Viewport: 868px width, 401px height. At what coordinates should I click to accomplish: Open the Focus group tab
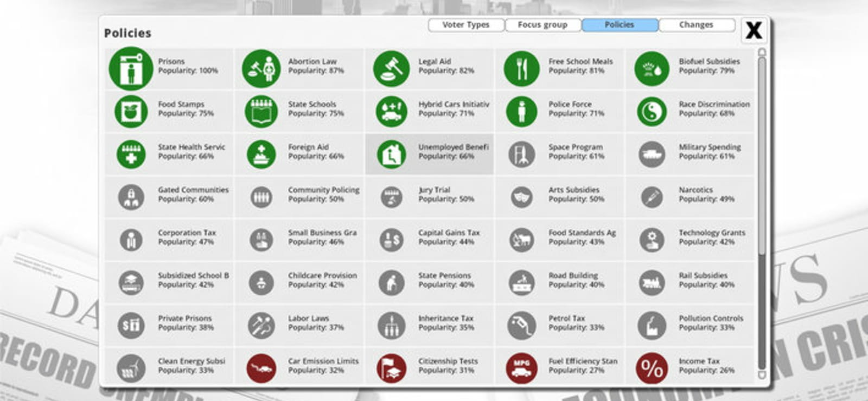[542, 25]
